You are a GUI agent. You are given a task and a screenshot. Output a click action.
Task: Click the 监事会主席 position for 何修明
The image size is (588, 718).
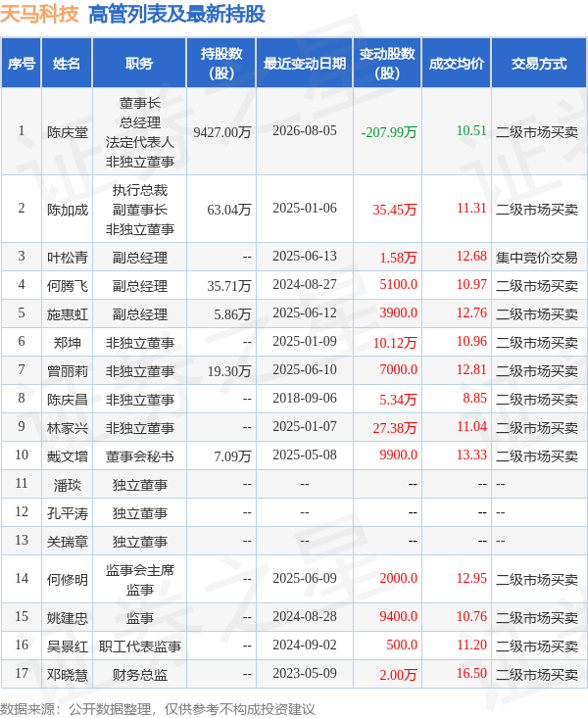(140, 570)
